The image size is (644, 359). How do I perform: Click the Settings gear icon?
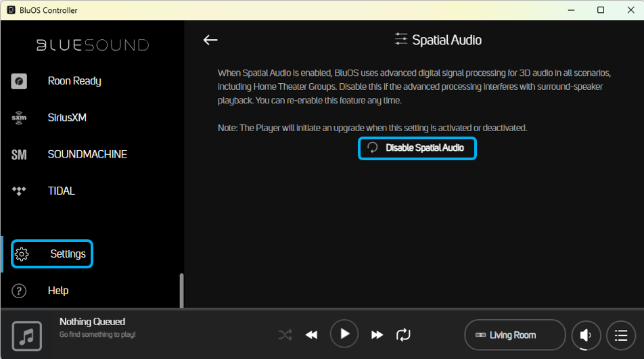[22, 254]
